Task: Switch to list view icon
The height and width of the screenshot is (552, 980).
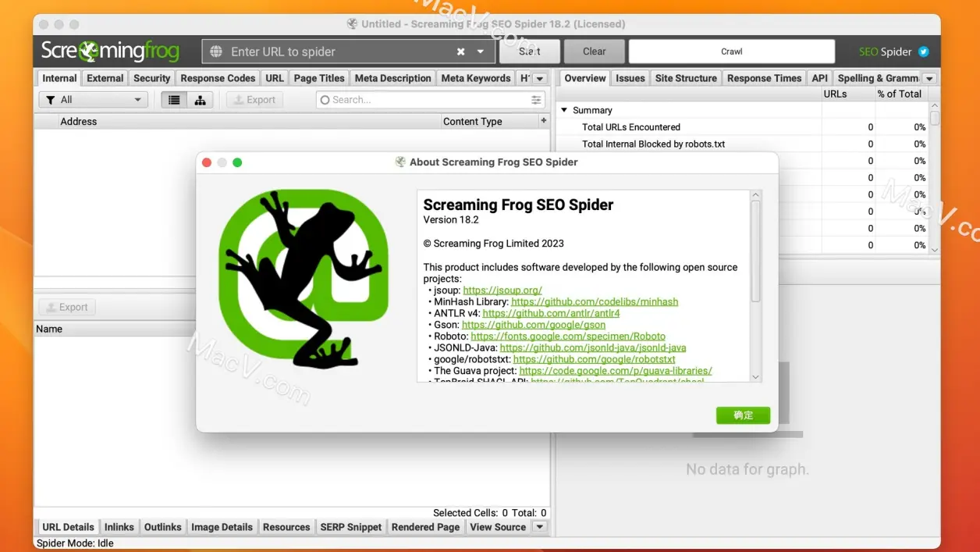Action: [174, 100]
